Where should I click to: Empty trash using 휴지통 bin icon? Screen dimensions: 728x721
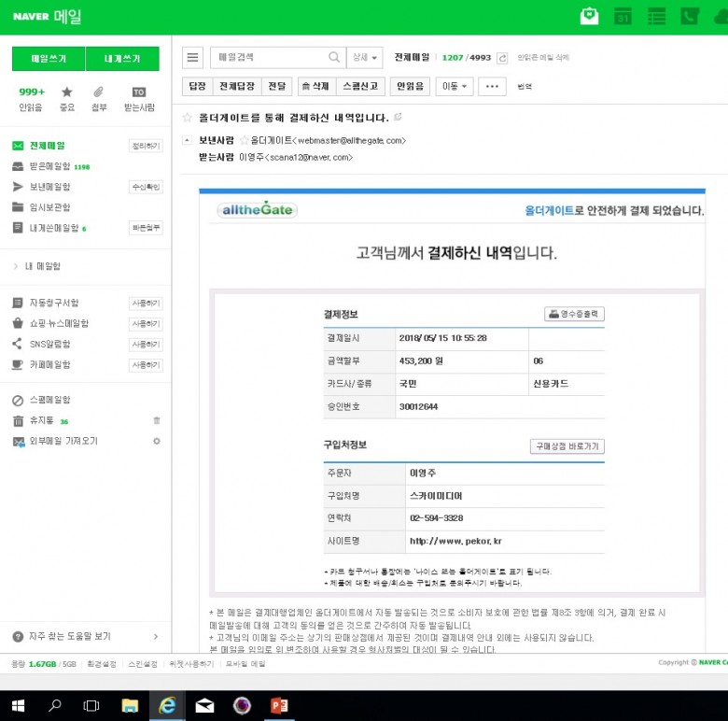157,420
